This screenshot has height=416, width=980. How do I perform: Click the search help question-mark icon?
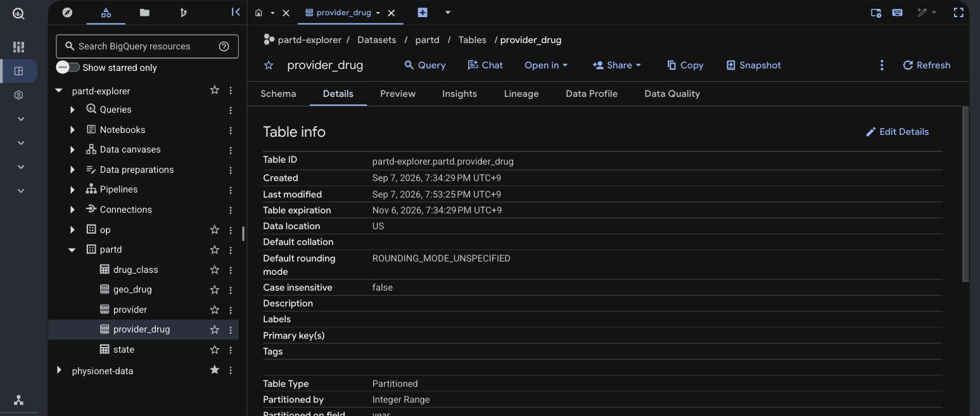[x=224, y=46]
